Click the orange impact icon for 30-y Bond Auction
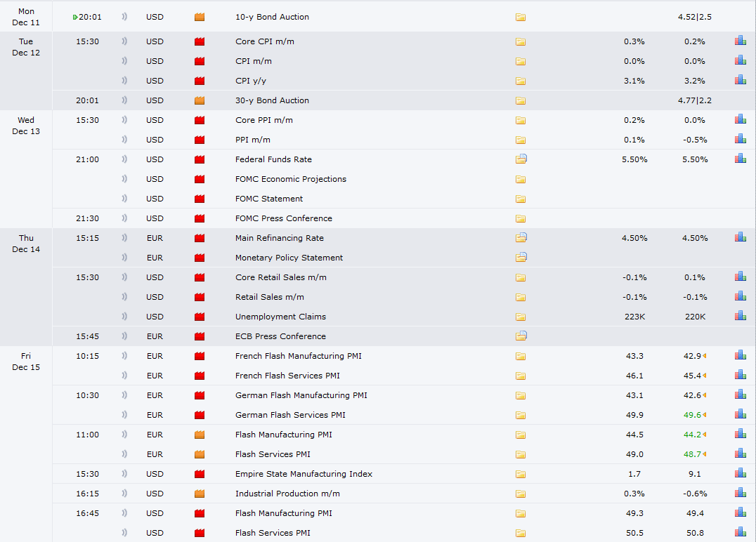This screenshot has height=542, width=756. click(x=199, y=100)
